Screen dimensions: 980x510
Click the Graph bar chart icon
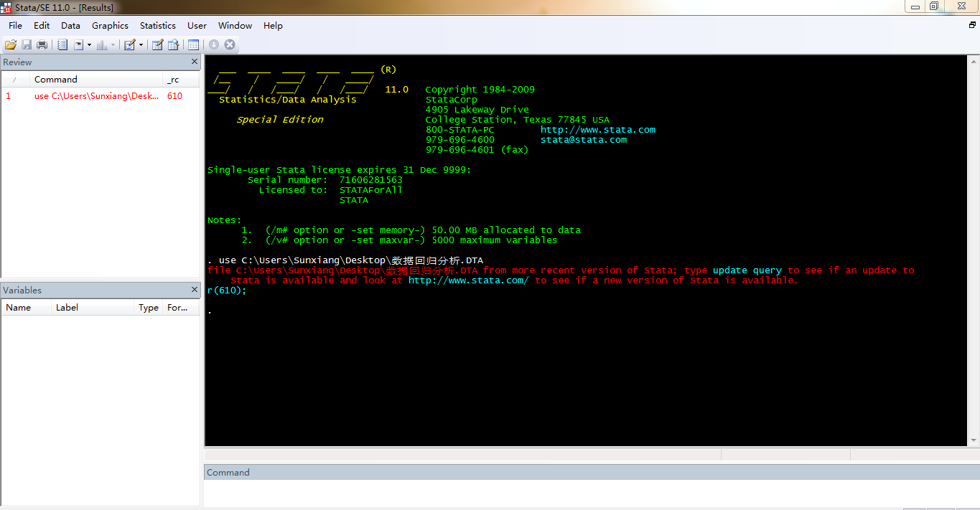[x=102, y=44]
